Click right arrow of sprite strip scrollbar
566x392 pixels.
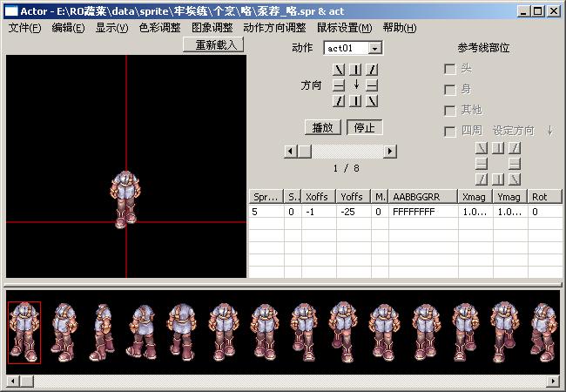553,381
